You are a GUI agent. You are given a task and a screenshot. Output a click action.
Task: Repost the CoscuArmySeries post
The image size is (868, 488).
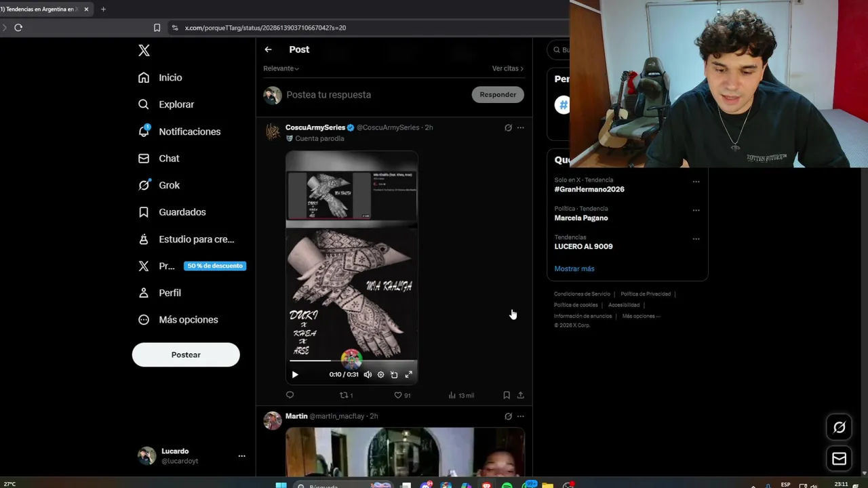[x=346, y=395]
